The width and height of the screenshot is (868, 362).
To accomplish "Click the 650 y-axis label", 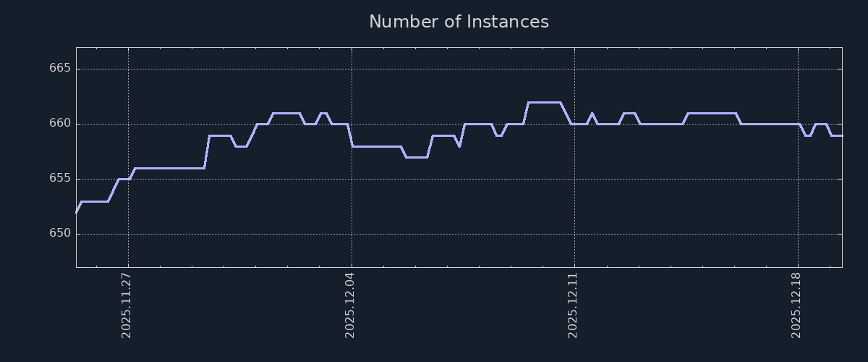I will pyautogui.click(x=59, y=234).
